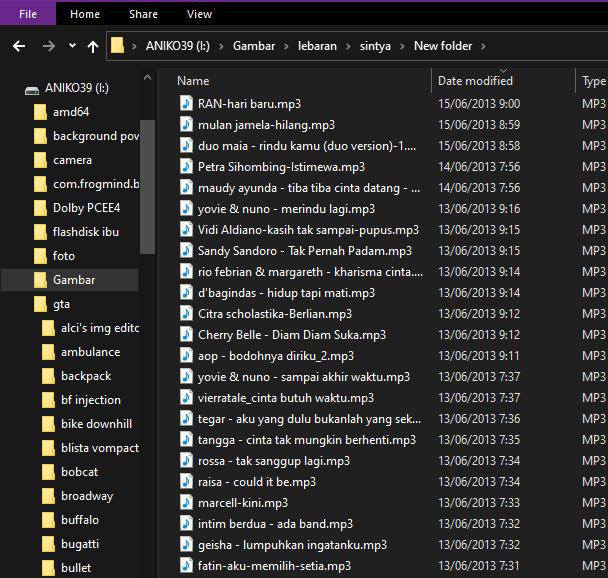Navigate to lebaran in the breadcrumb

(317, 46)
